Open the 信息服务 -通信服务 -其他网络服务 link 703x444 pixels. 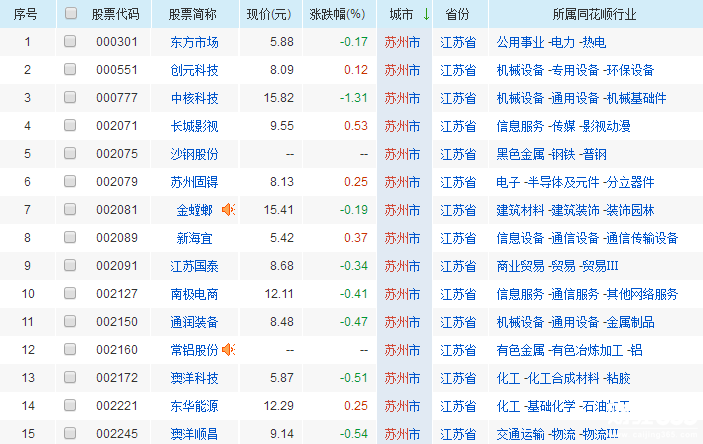pyautogui.click(x=587, y=294)
